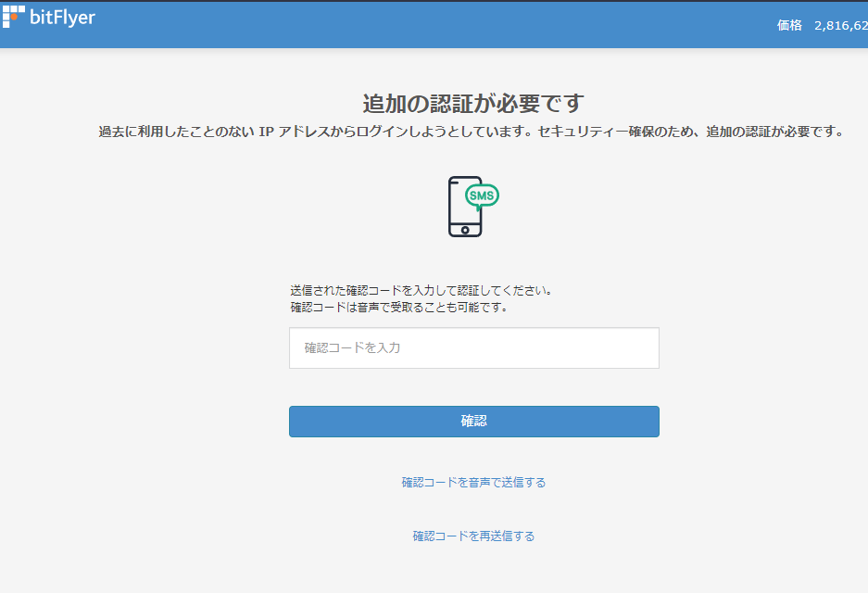Click the home button circle on phone icon
The height and width of the screenshot is (593, 868).
tap(465, 229)
